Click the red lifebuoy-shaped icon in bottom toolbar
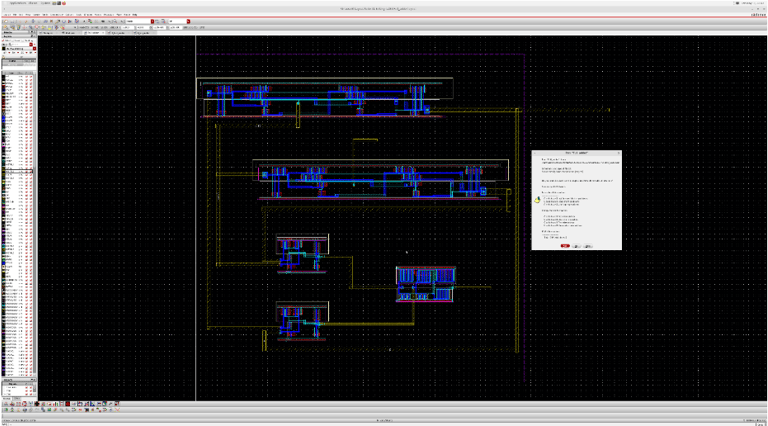 point(24,404)
